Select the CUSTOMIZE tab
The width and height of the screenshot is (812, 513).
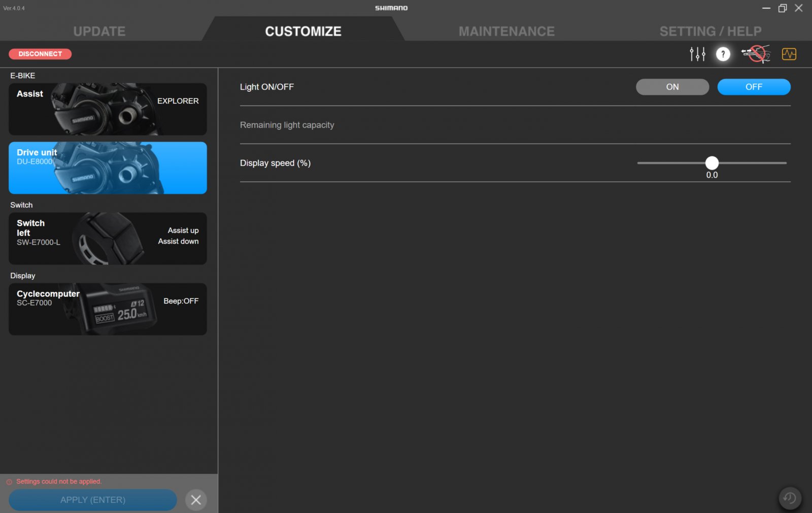click(303, 31)
